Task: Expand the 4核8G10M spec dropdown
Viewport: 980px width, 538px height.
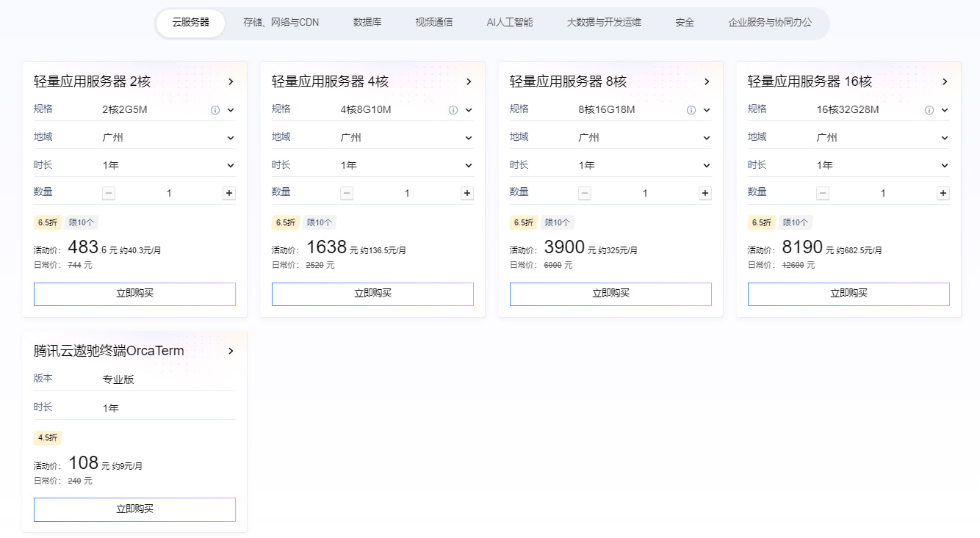Action: pos(469,110)
